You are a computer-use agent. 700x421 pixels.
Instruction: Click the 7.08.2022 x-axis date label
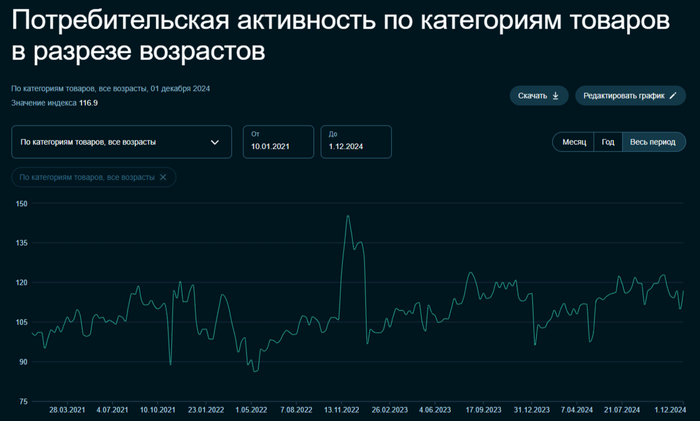297,410
